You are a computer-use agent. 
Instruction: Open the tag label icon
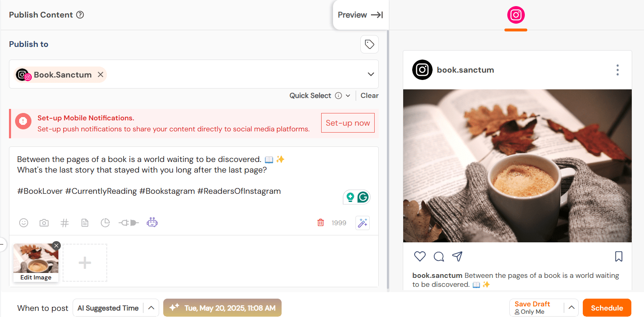(369, 44)
